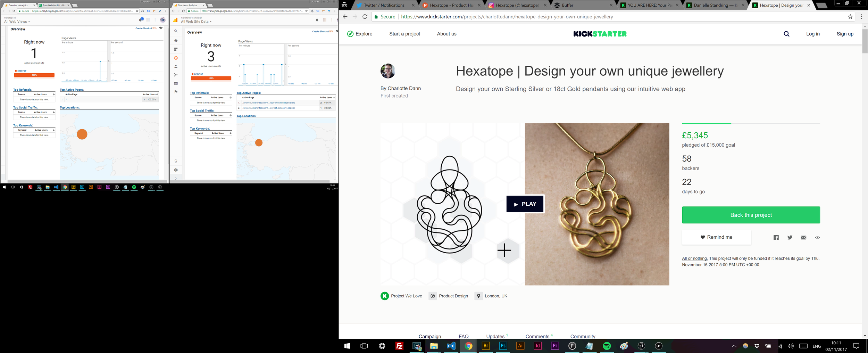Share the project on Facebook icon
Screen dimensions: 868x353
[776, 238]
